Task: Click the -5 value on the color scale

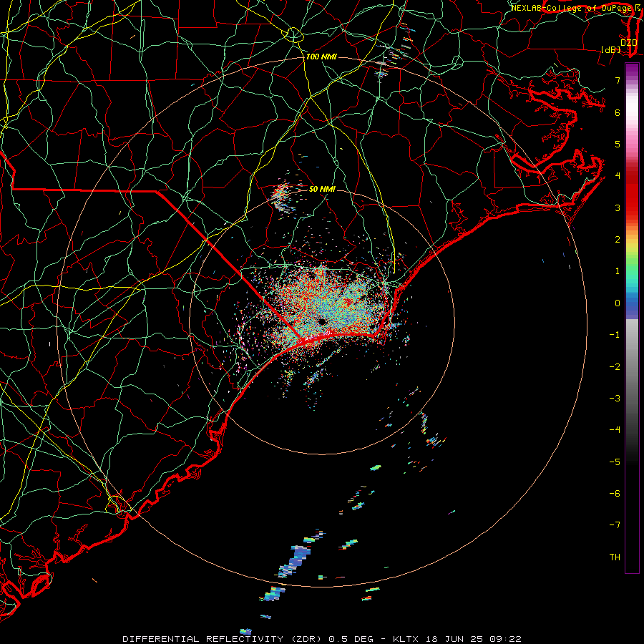Action: 615,462
